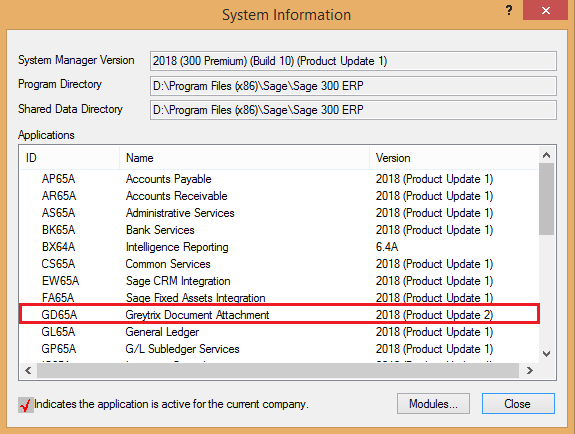Select the CS65A row ID
Viewport: 575px width, 434px height.
coord(58,264)
